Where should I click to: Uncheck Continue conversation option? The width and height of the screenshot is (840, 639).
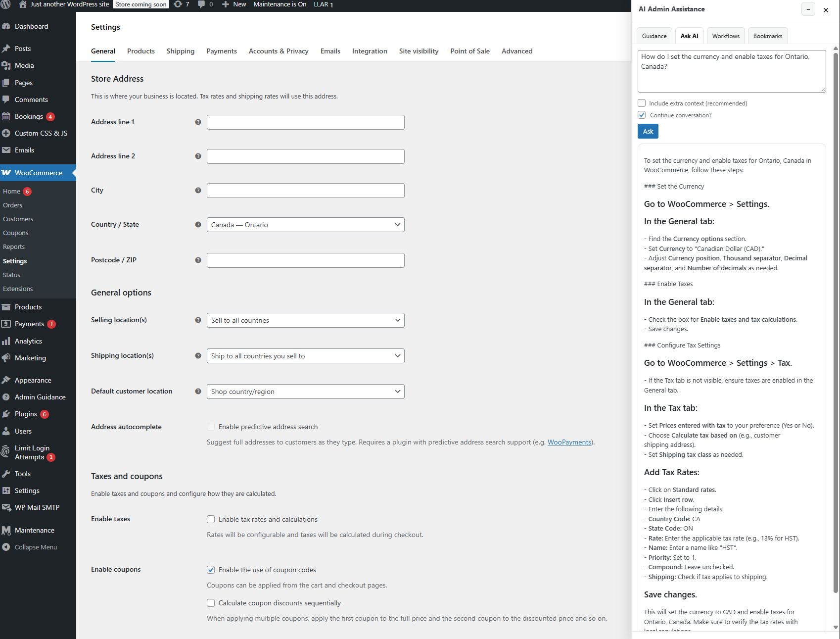tap(642, 115)
